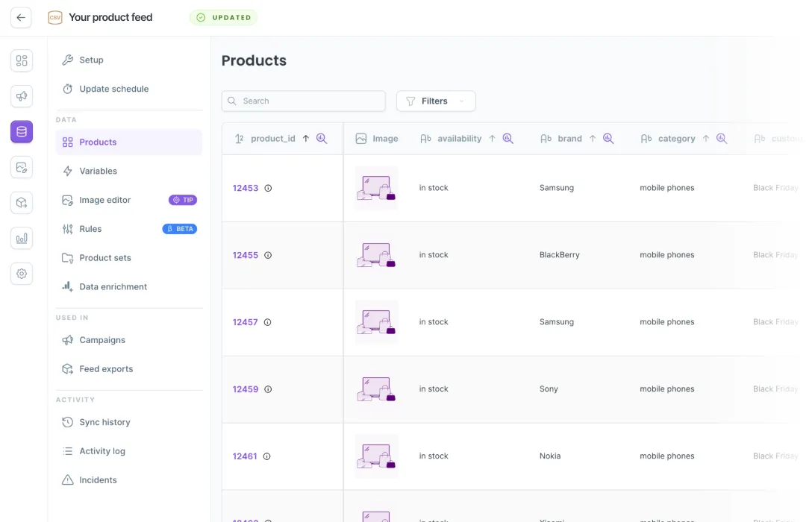The width and height of the screenshot is (812, 522).
Task: Click the image thumbnail for product 12455
Action: tap(376, 255)
